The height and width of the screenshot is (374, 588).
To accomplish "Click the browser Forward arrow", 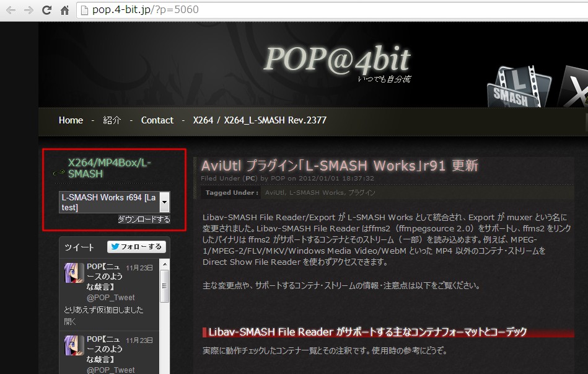I will pos(29,11).
